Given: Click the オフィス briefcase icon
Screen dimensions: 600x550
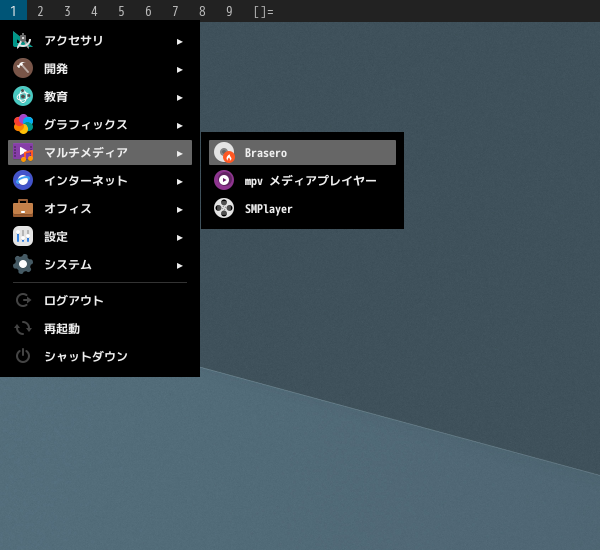Looking at the screenshot, I should (x=23, y=209).
